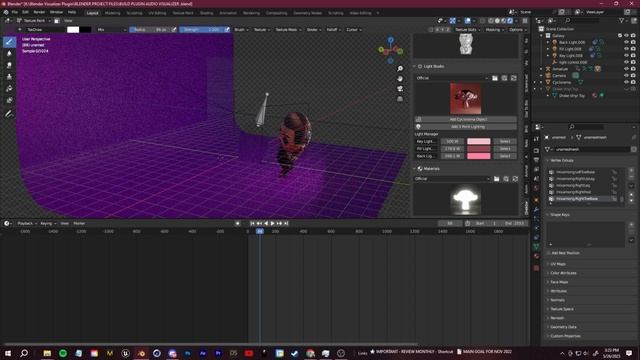Open the Cursor dropdown in header
This screenshot has width=640, height=360.
pyautogui.click(x=353, y=29)
